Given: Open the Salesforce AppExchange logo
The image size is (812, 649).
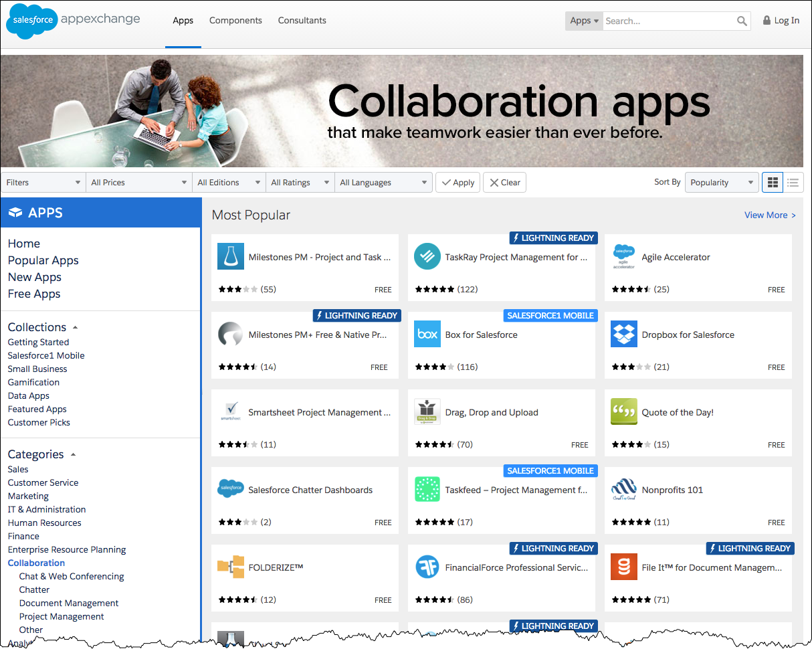Looking at the screenshot, I should point(73,21).
